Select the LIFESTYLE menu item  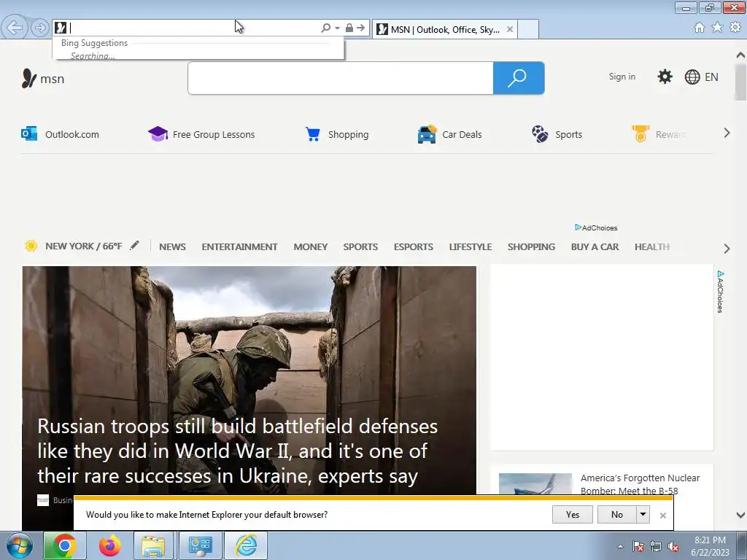pos(471,246)
